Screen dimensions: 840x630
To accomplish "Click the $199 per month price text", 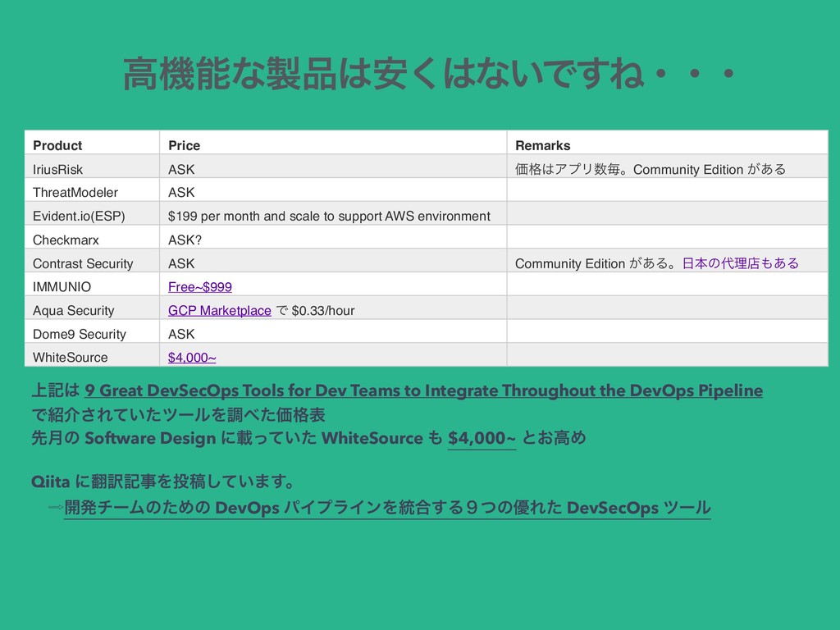I will 329,216.
